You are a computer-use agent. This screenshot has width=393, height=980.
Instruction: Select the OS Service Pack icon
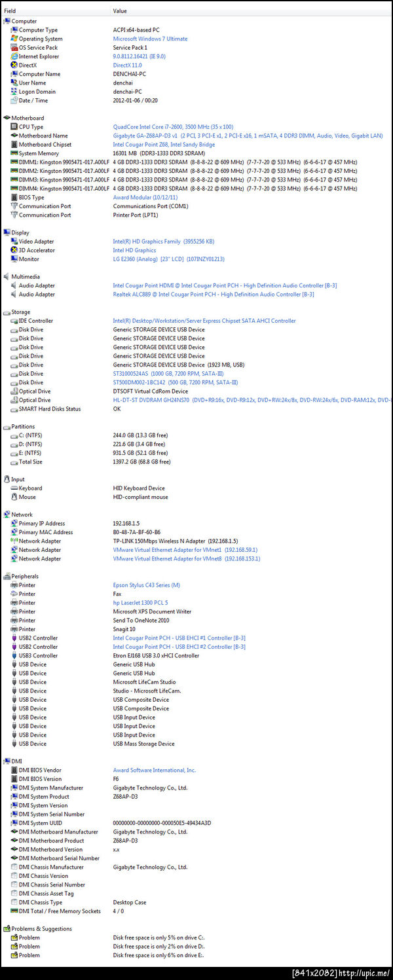14,48
